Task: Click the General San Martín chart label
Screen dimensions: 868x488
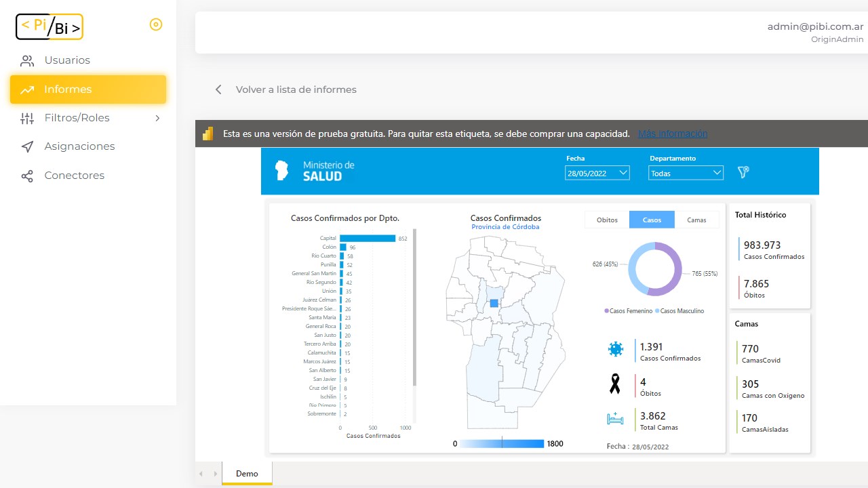Action: coord(314,274)
